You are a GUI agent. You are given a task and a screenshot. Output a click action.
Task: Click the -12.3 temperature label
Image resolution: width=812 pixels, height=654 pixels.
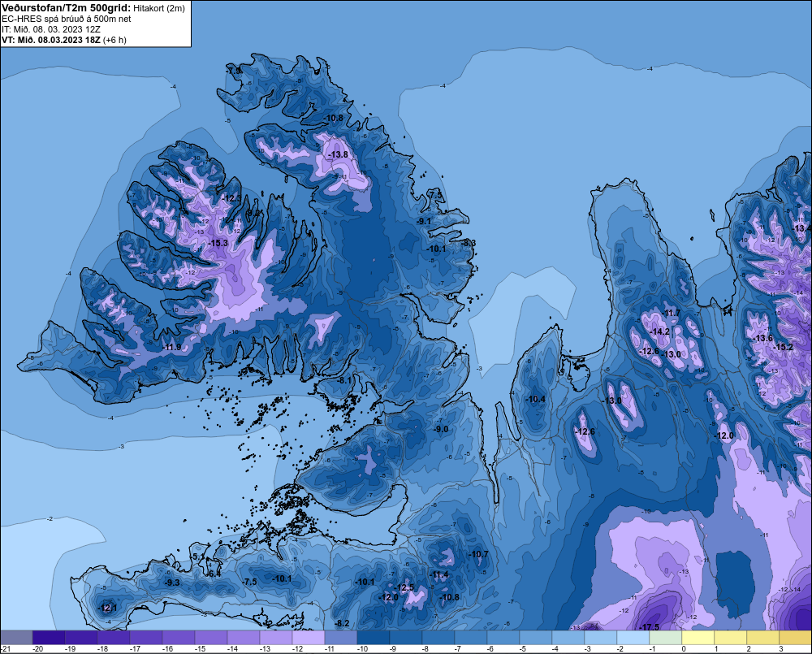pyautogui.click(x=231, y=198)
